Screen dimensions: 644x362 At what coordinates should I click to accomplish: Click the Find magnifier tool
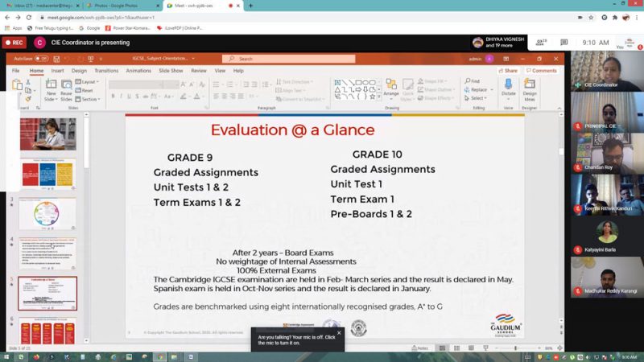pyautogui.click(x=473, y=81)
